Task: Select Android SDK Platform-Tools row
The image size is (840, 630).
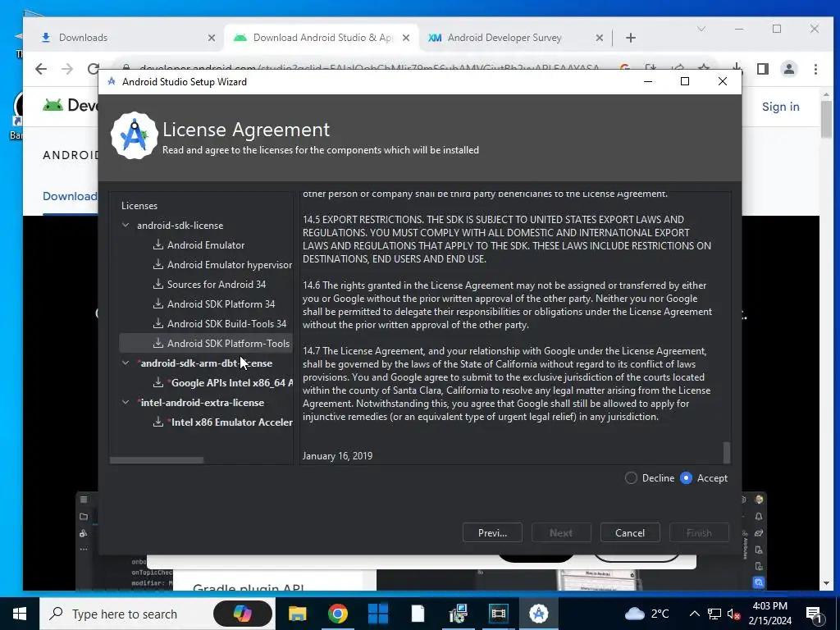Action: [x=206, y=344]
